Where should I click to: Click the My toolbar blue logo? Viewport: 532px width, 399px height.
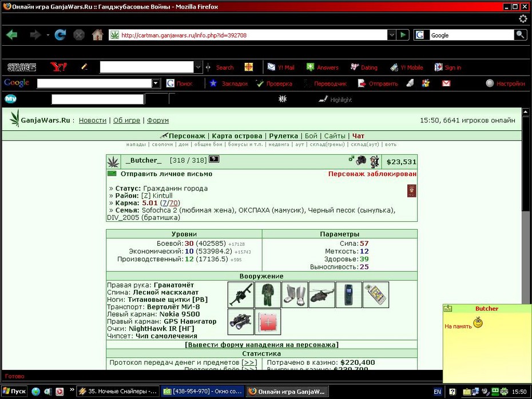click(10, 99)
